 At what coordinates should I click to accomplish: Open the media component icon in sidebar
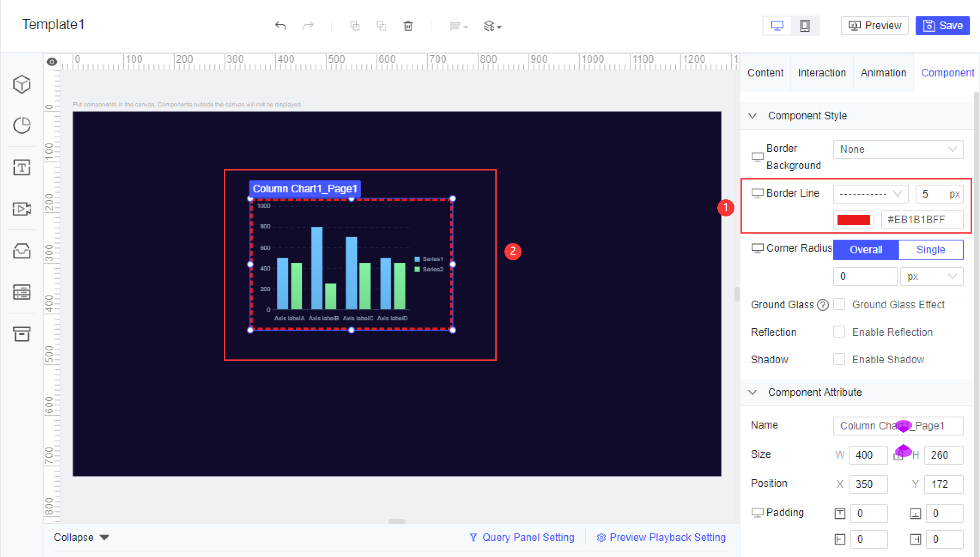(21, 209)
